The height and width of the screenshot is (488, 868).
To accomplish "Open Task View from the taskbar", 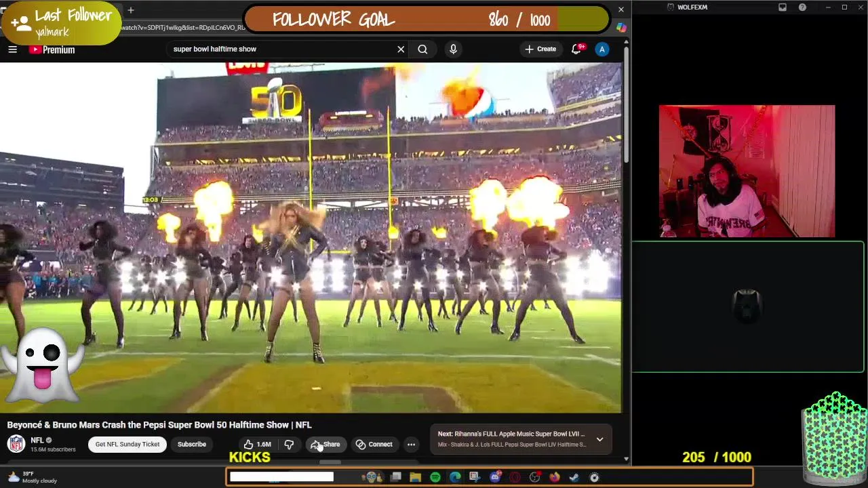I will (x=395, y=477).
